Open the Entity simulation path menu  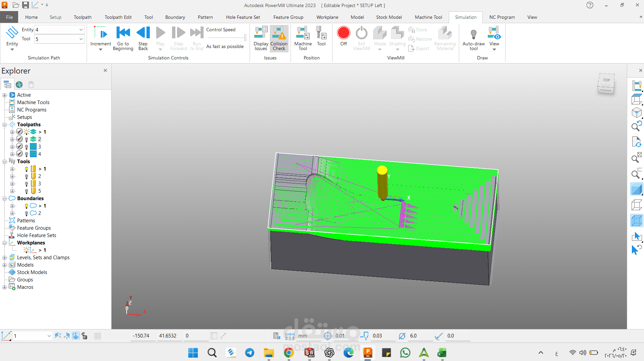point(12,38)
